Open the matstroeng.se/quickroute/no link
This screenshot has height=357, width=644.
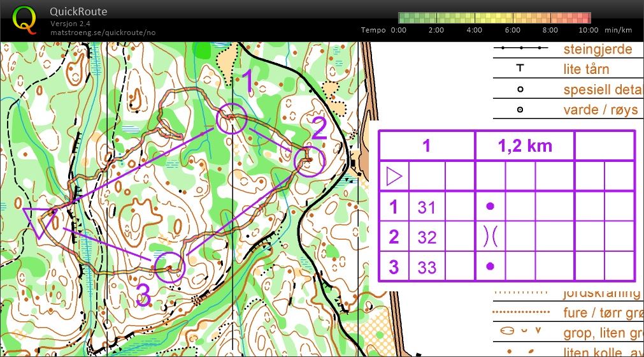[103, 33]
